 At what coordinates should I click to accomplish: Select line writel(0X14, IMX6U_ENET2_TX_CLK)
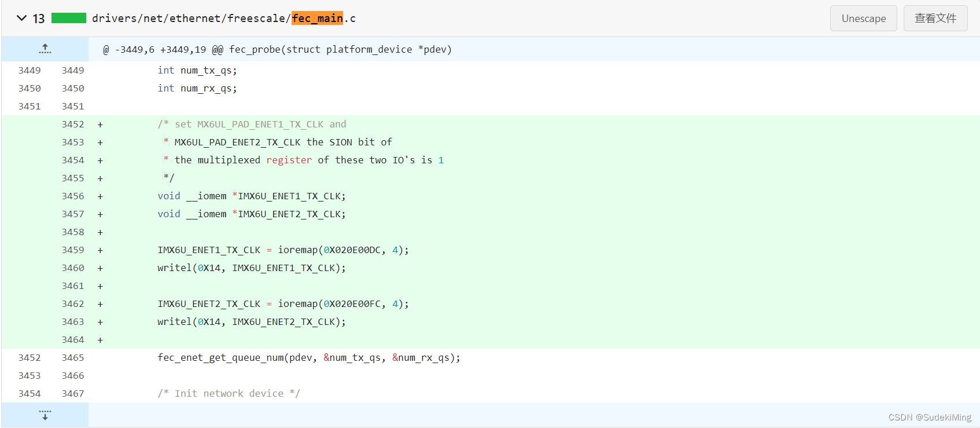click(x=252, y=321)
